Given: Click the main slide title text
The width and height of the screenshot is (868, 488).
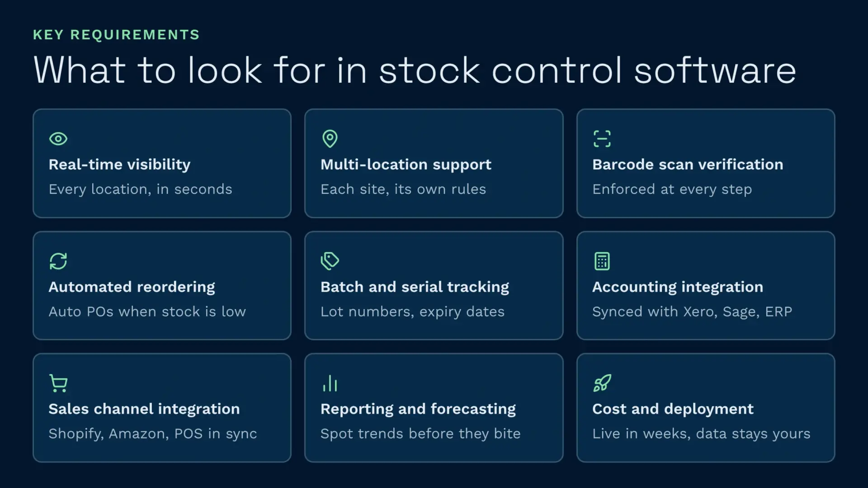Looking at the screenshot, I should (415, 70).
